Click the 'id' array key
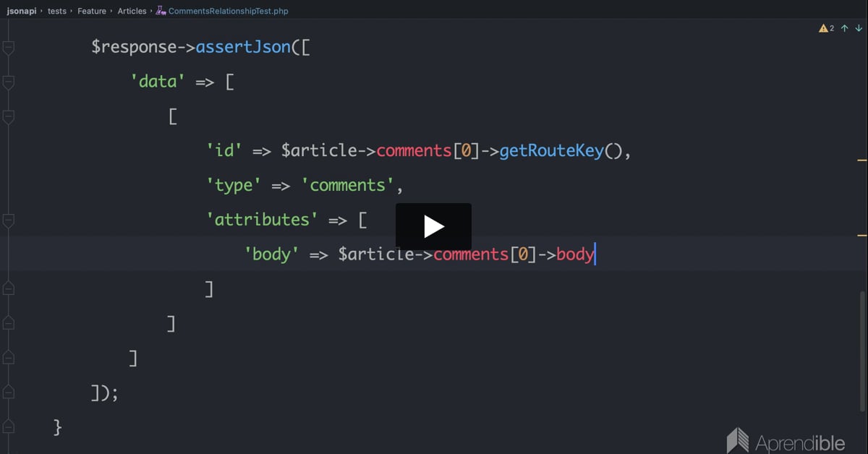Screen dimensions: 868x454 tap(224, 151)
